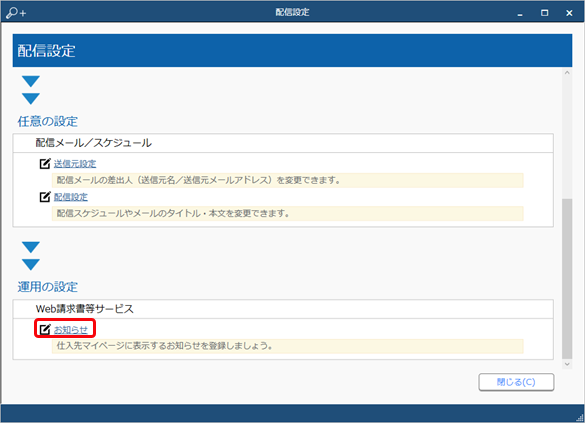
Task: Open the お知らせ link
Action: [71, 330]
